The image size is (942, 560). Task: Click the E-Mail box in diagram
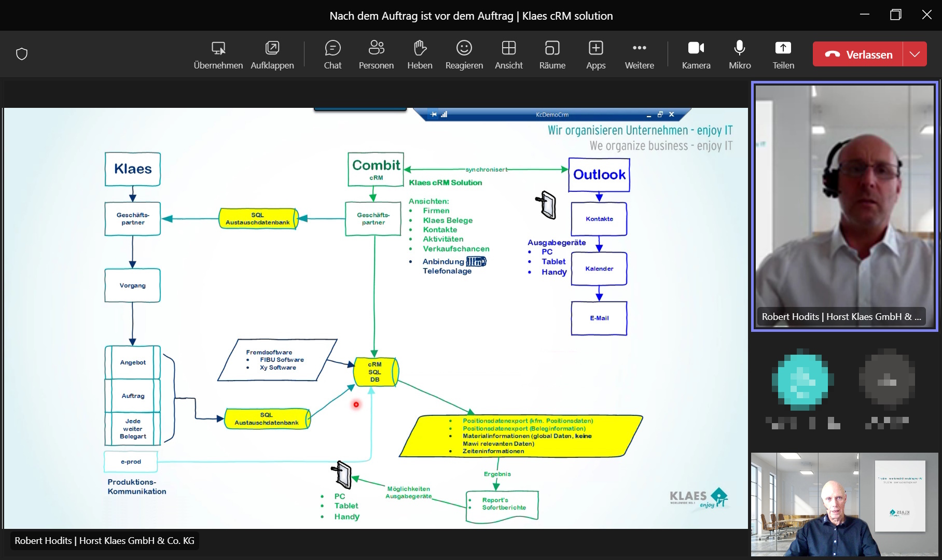click(599, 318)
